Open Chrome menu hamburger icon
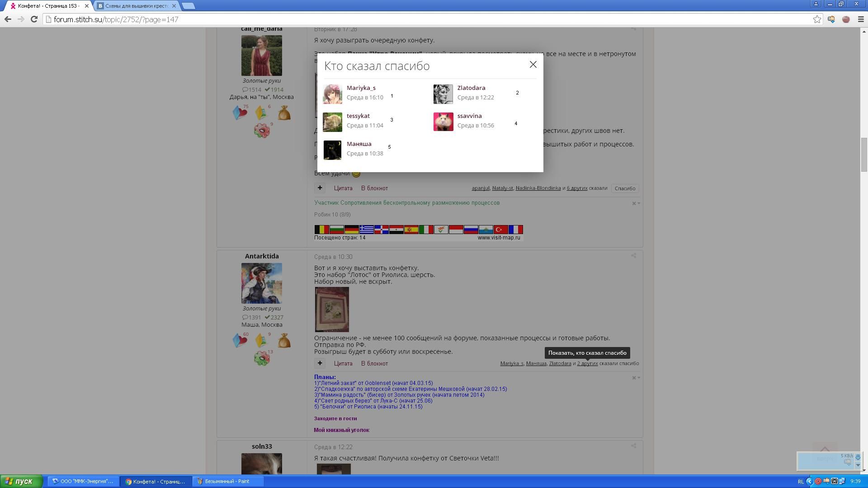The height and width of the screenshot is (488, 868). click(x=861, y=19)
